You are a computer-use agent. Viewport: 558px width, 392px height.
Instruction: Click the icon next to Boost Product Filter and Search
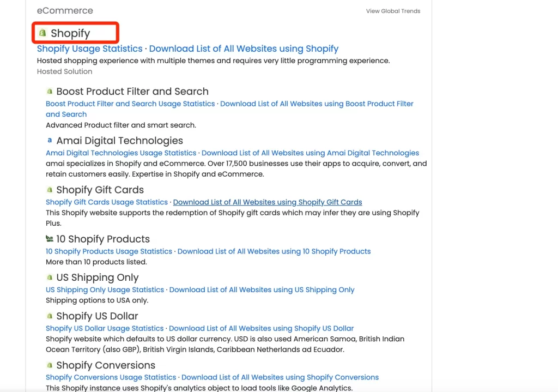50,92
